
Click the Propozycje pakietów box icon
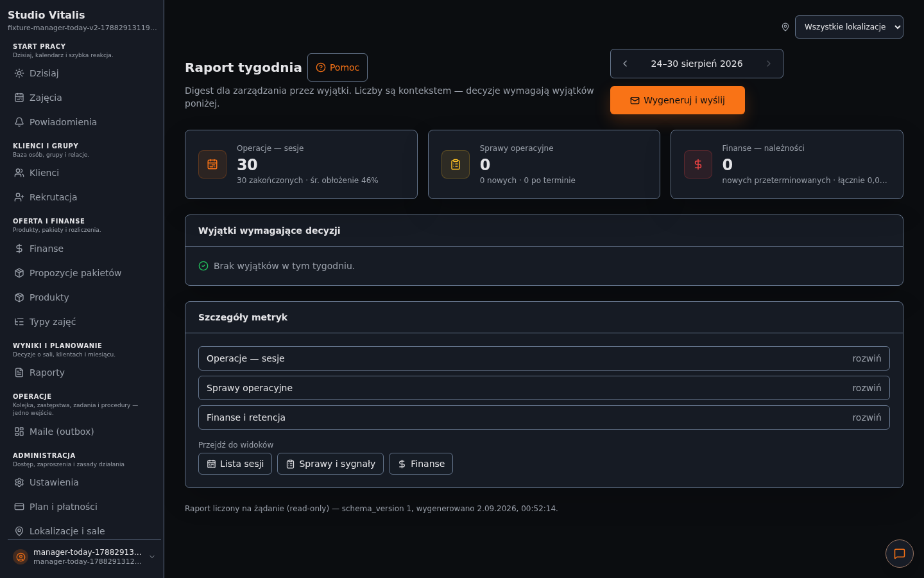[19, 273]
